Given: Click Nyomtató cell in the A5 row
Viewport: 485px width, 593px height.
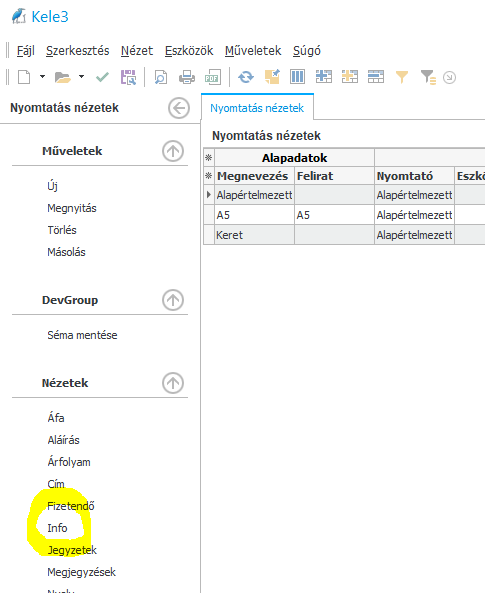Looking at the screenshot, I should (415, 215).
